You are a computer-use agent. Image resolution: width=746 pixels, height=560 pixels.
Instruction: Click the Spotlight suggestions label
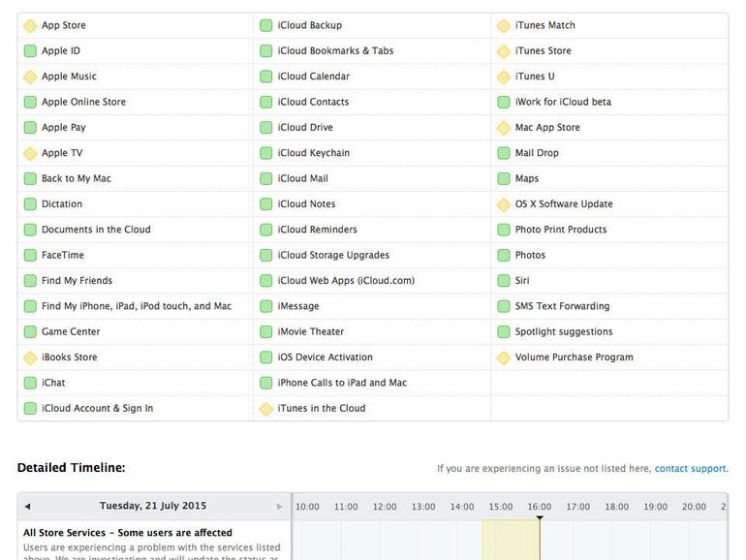[564, 331]
